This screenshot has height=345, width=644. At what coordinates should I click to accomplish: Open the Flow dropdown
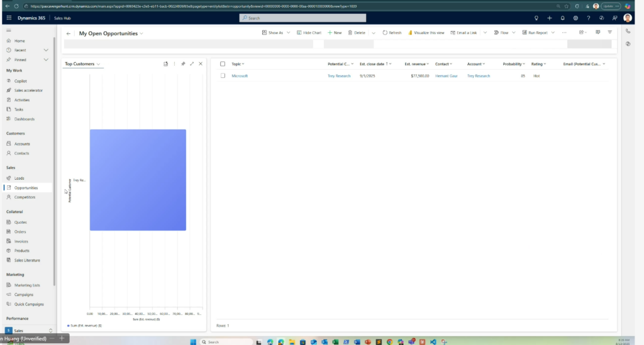click(504, 33)
